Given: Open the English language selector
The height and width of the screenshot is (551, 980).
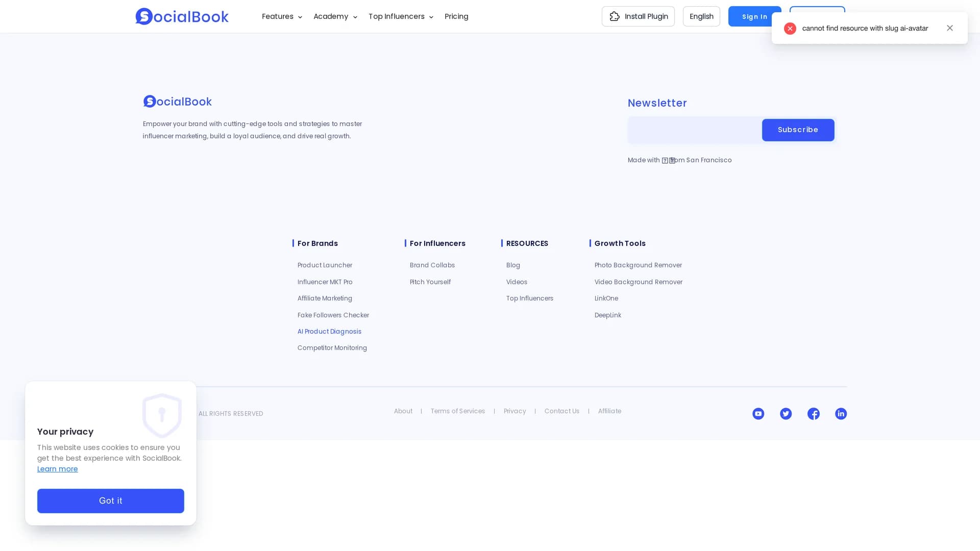Looking at the screenshot, I should (701, 16).
